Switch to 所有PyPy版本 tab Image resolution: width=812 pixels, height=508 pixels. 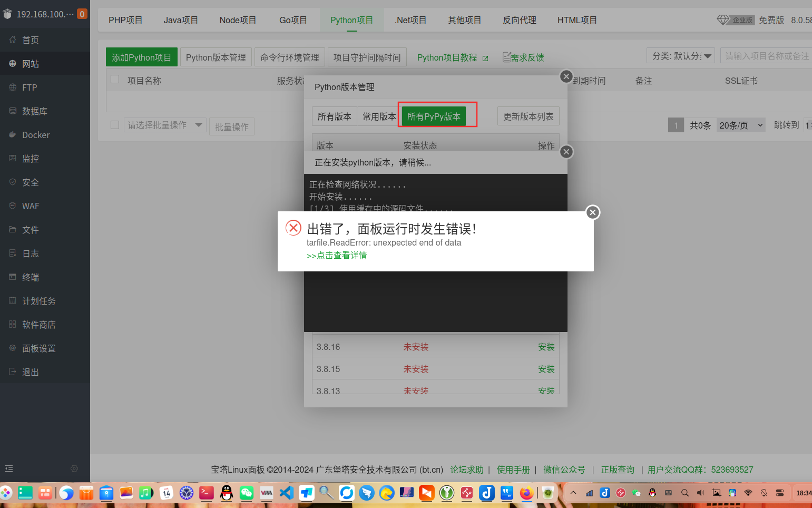(434, 116)
